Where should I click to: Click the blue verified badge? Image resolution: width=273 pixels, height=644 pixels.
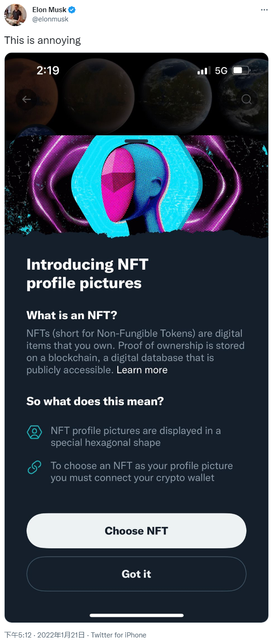72,10
